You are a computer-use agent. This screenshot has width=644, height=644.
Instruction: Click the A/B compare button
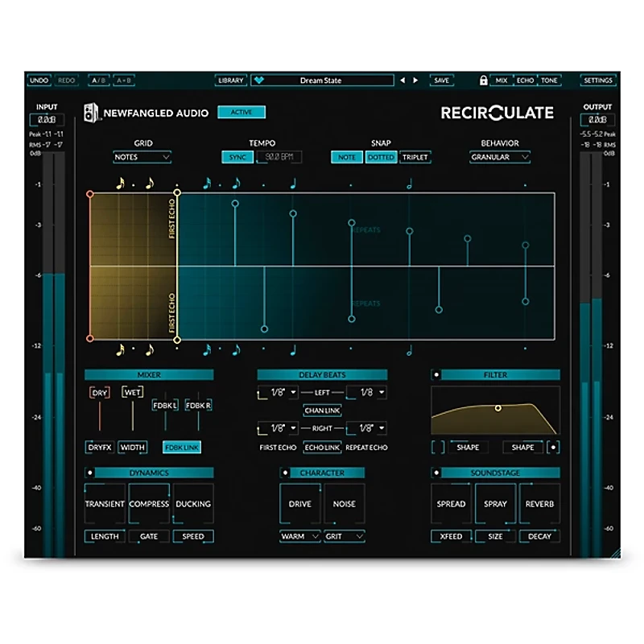[98, 80]
